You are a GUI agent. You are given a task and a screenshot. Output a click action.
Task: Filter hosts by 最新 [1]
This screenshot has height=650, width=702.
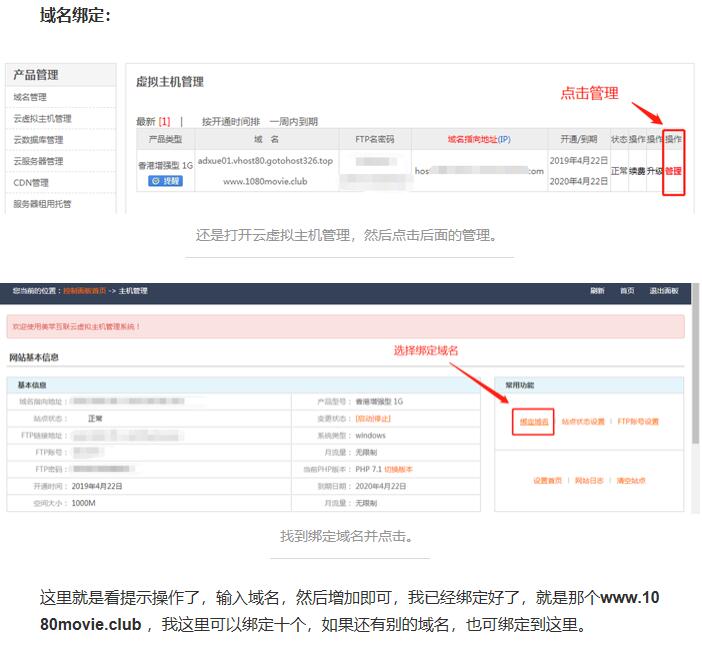[x=153, y=121]
